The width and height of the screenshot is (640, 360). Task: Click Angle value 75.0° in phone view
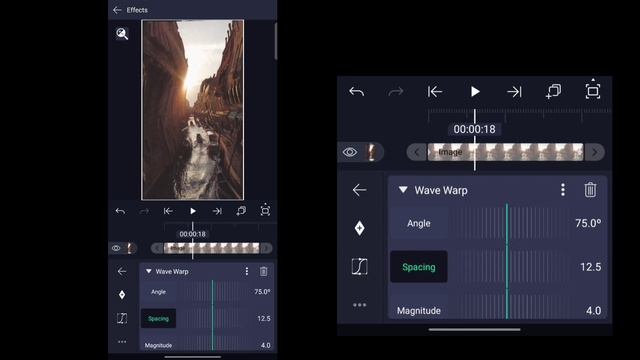tap(262, 292)
